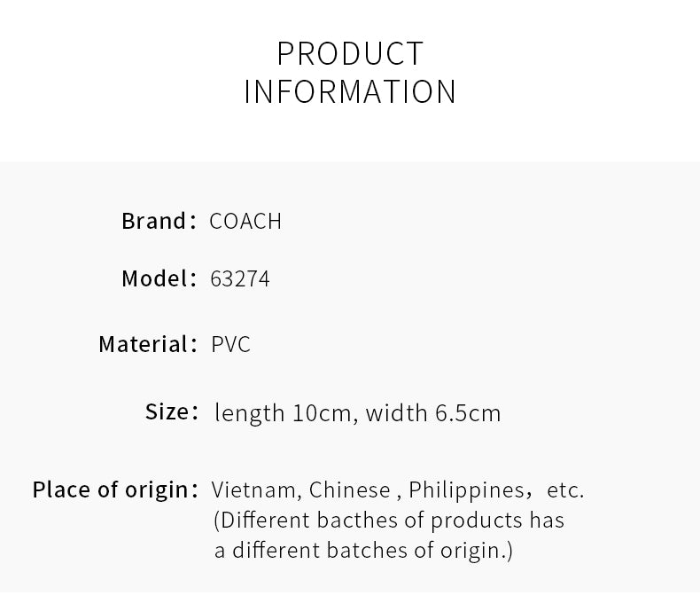Image resolution: width=700 pixels, height=611 pixels.
Task: Click the word INFORMATION in title
Action: click(350, 91)
